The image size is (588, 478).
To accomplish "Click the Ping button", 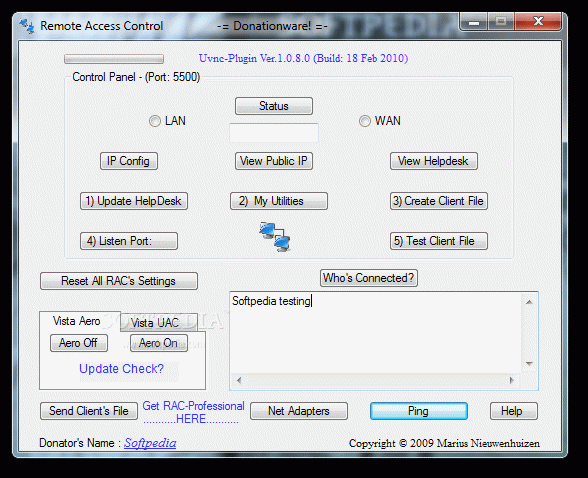I will (x=418, y=411).
